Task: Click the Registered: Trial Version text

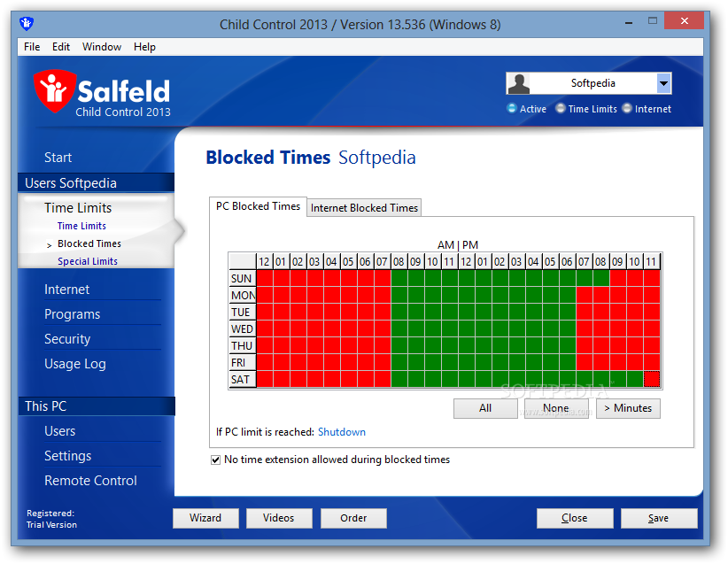Action: (x=51, y=519)
